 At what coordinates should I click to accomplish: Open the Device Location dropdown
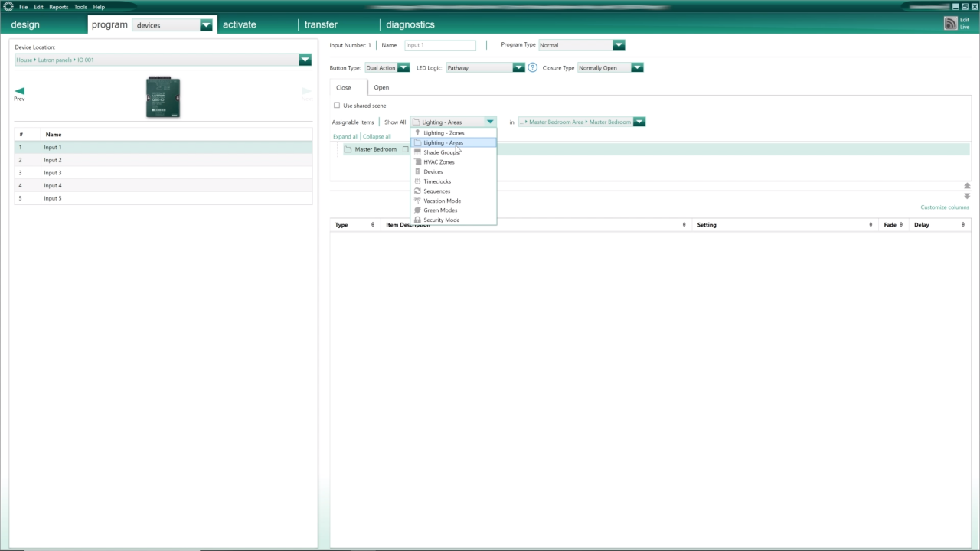(x=305, y=60)
